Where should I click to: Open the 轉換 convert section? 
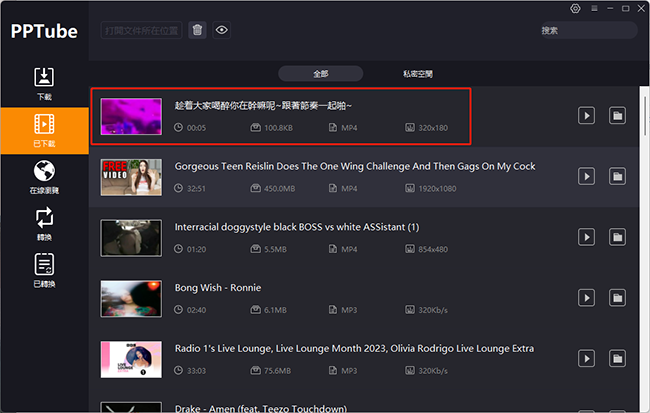tap(44, 224)
